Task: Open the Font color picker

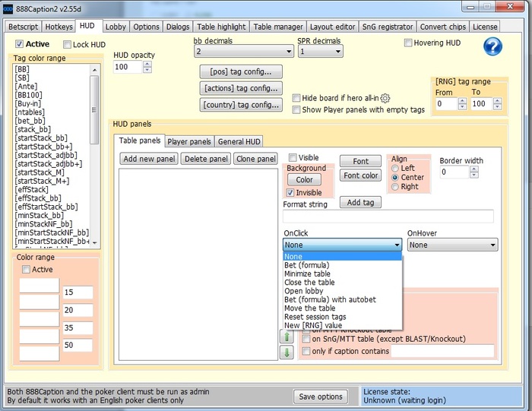Action: pyautogui.click(x=360, y=175)
